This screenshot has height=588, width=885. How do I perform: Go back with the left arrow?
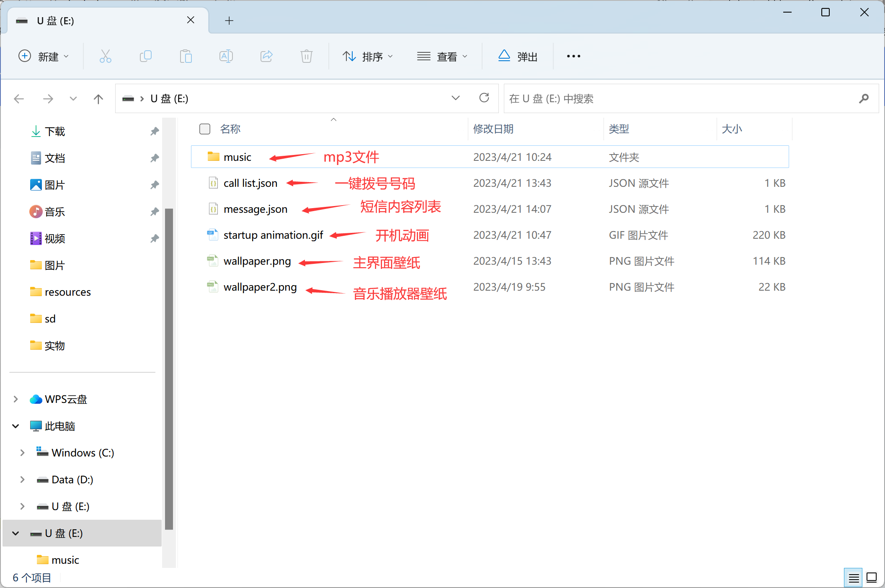[x=19, y=99]
